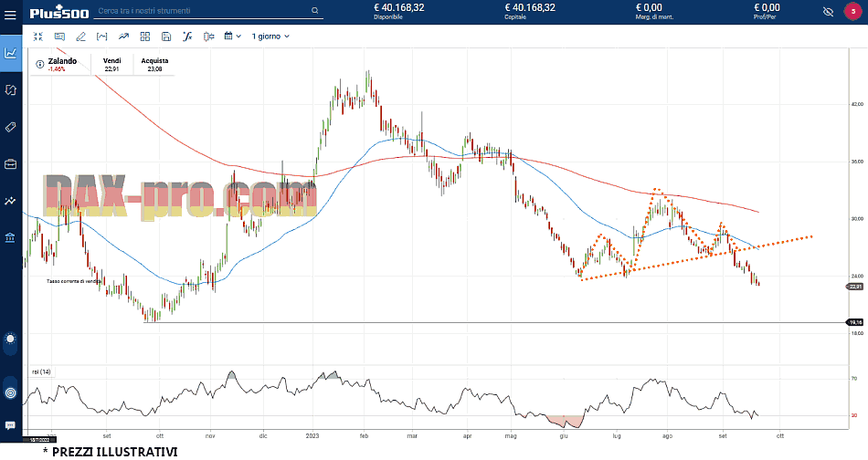Toggle the target mode switch in the sidebar

(10, 391)
